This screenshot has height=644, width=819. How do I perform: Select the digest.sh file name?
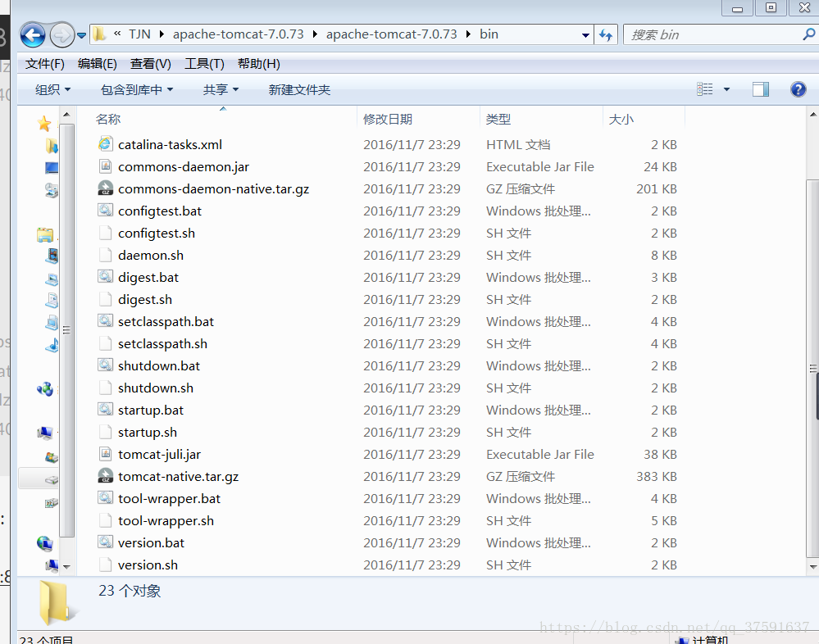coord(144,300)
